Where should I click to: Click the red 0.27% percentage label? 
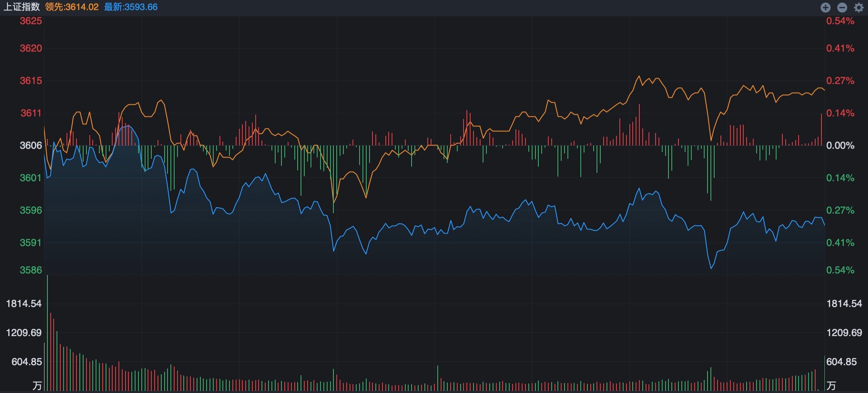point(840,81)
